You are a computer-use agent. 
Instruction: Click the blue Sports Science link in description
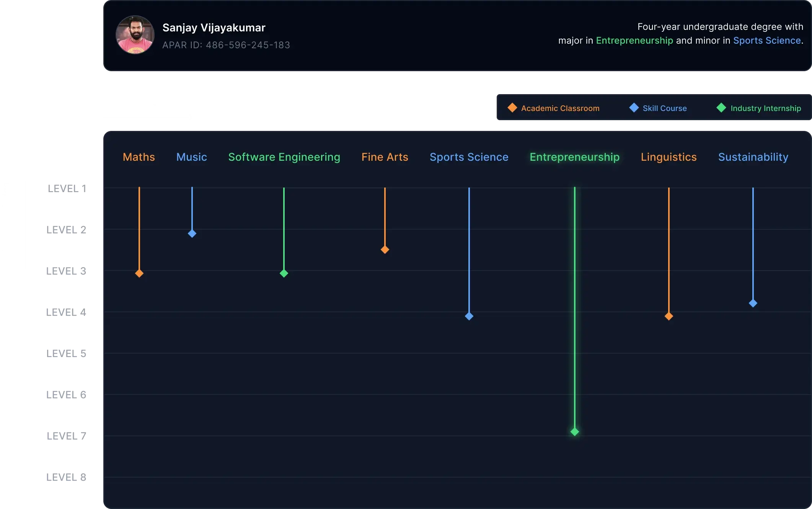click(767, 41)
